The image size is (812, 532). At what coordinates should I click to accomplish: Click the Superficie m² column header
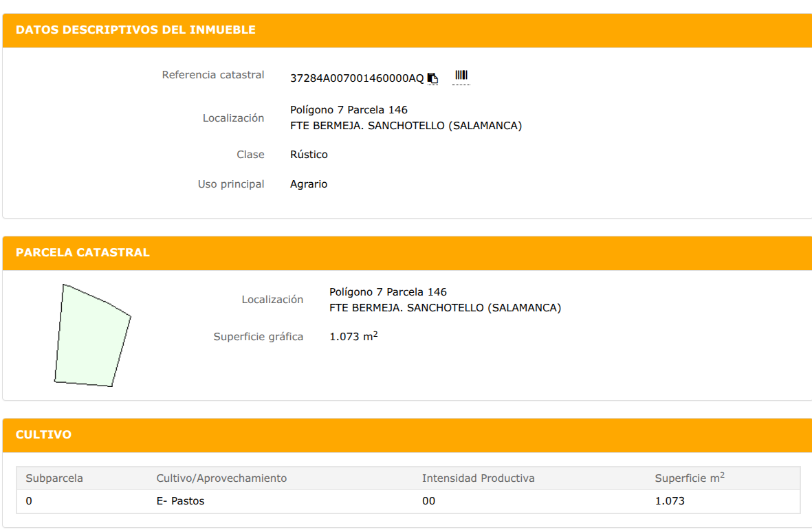(690, 478)
